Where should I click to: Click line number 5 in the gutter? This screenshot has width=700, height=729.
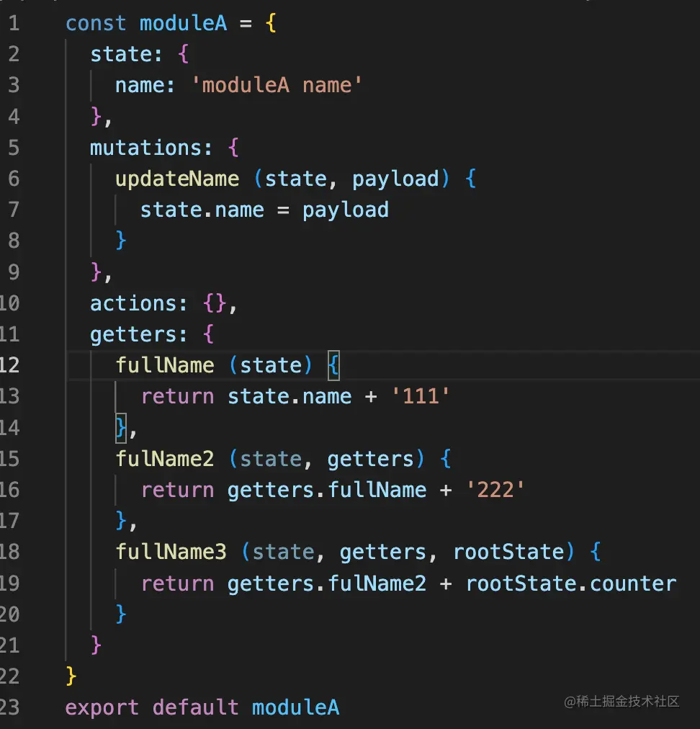pyautogui.click(x=14, y=148)
